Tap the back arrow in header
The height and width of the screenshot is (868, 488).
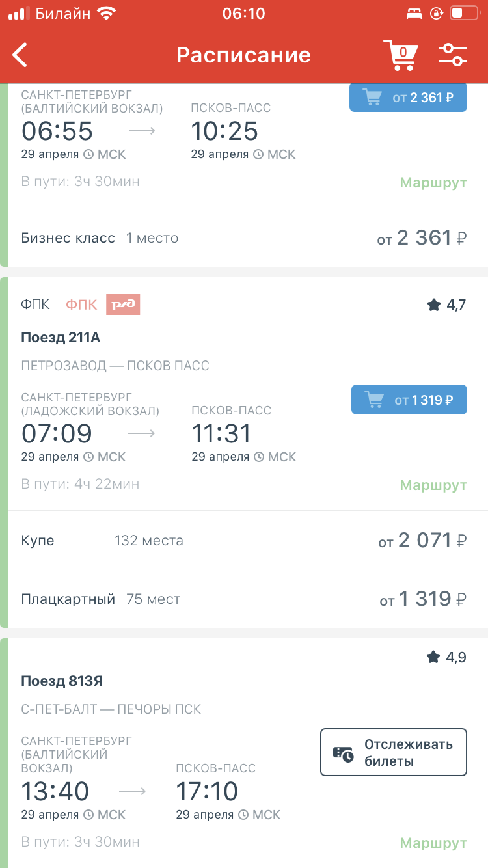tap(21, 55)
